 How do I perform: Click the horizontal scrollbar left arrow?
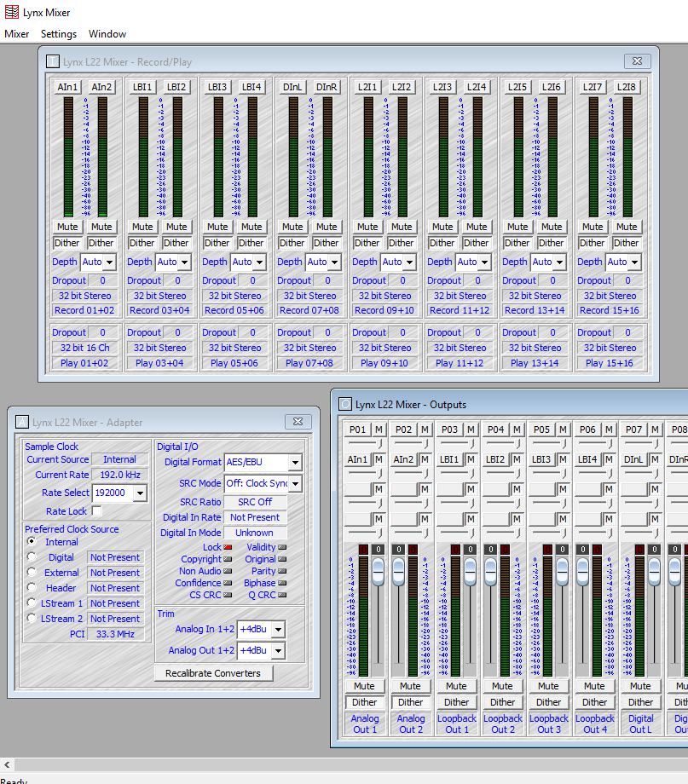pos(7,764)
